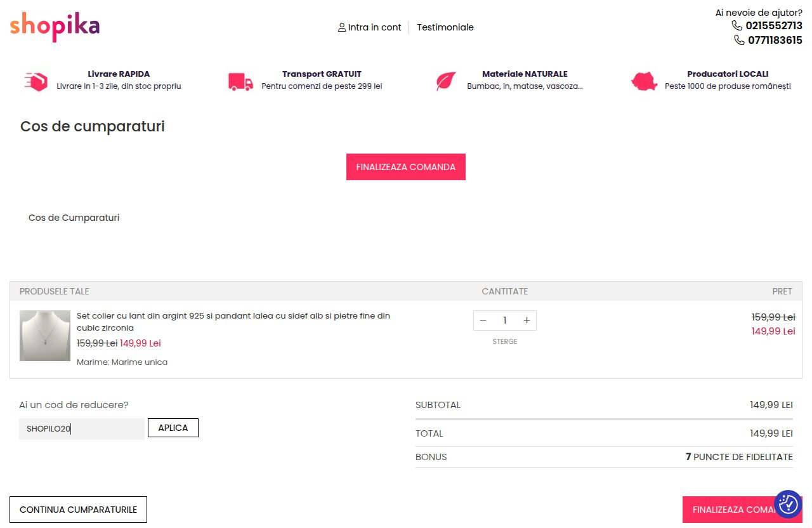Click Continua Cumparaturile button
This screenshot has width=812, height=528.
(x=78, y=510)
